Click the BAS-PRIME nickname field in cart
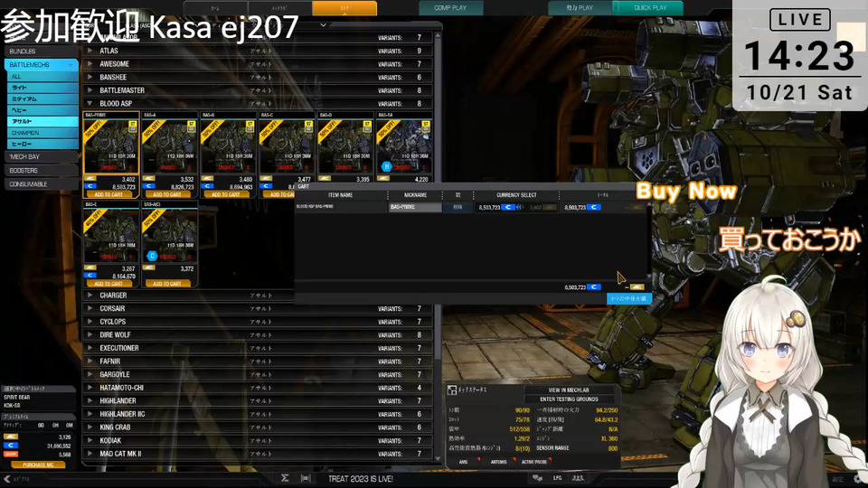868x488 pixels. 415,208
